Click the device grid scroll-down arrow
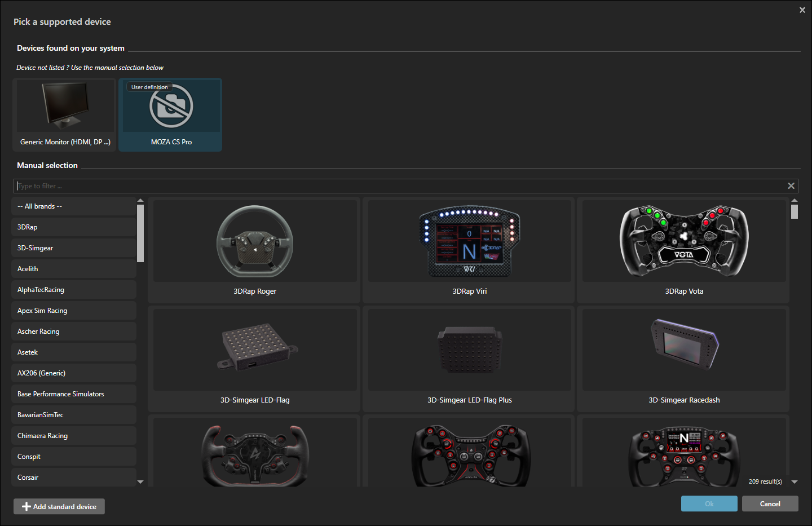812x526 pixels. pyautogui.click(x=795, y=482)
